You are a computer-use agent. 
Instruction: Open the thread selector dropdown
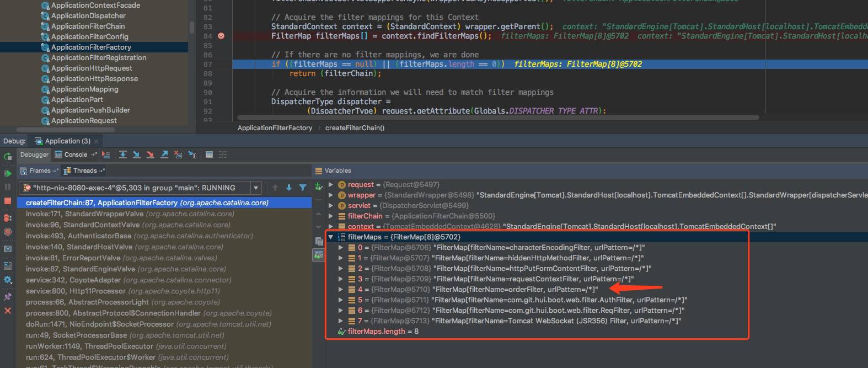click(x=256, y=188)
